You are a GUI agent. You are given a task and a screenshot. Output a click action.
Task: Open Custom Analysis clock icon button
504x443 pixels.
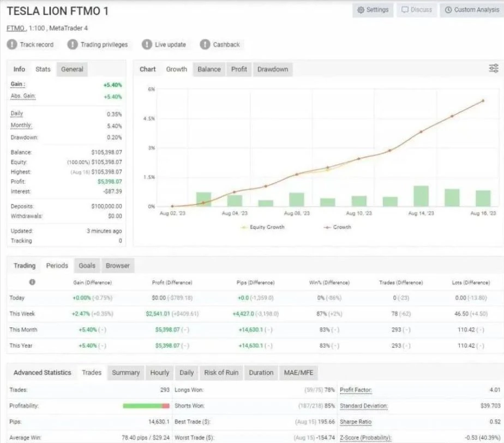pos(472,10)
